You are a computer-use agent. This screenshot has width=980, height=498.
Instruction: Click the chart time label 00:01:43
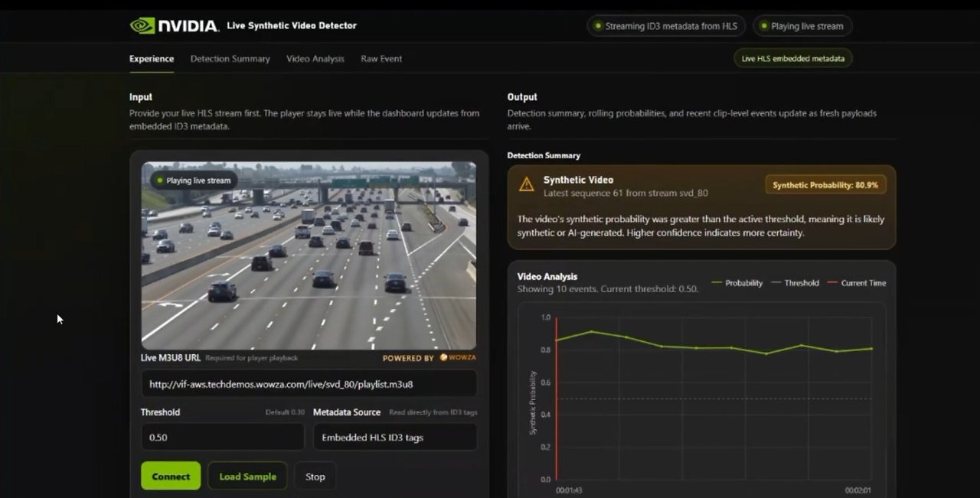[x=569, y=490]
